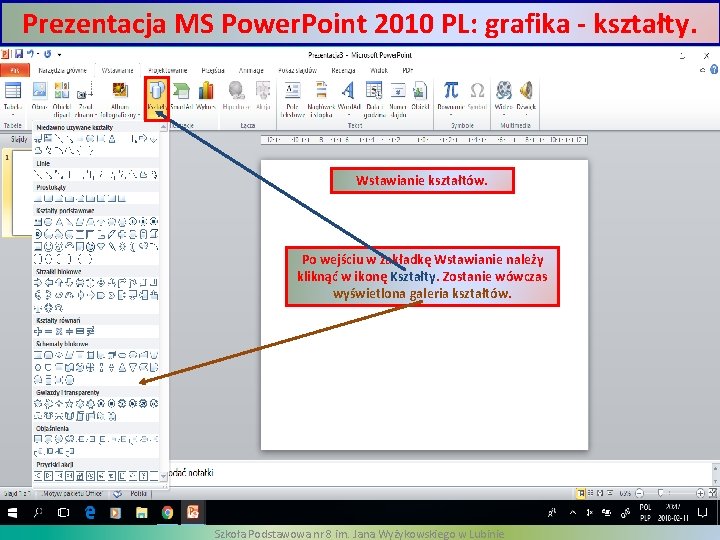
Task: Click the Symbol omega icon
Action: point(477,90)
